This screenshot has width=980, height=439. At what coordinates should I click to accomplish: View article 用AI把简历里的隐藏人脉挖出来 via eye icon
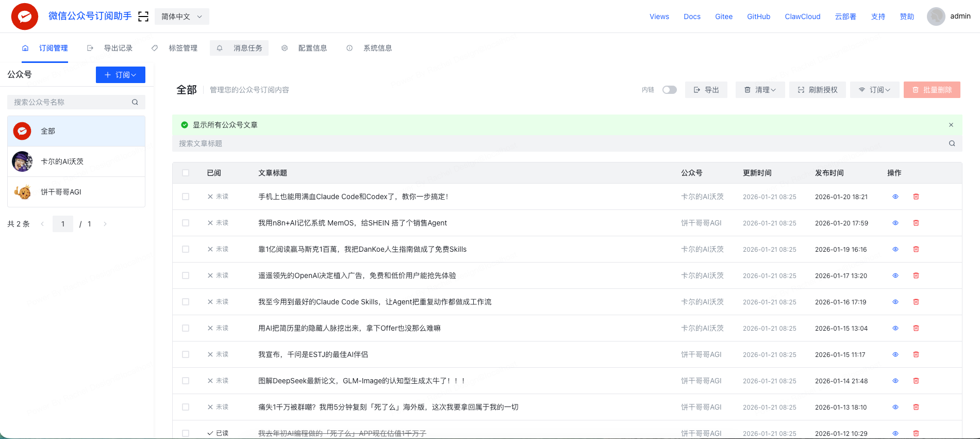click(x=895, y=328)
